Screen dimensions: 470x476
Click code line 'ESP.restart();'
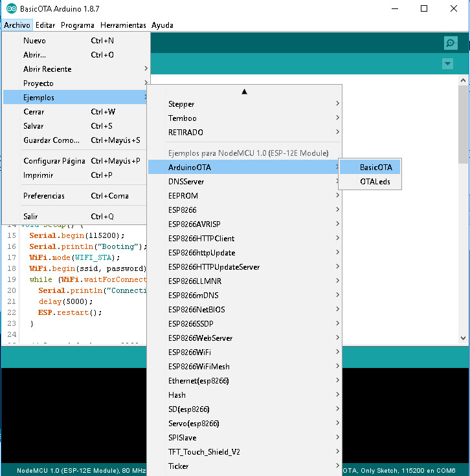tap(70, 312)
